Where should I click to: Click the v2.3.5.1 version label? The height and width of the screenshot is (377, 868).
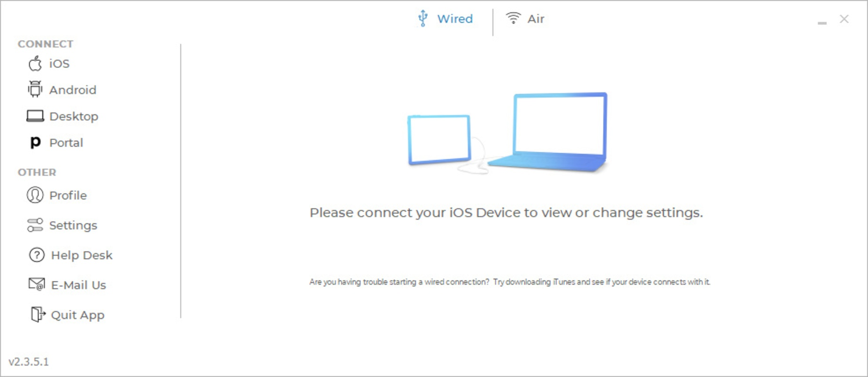29,361
